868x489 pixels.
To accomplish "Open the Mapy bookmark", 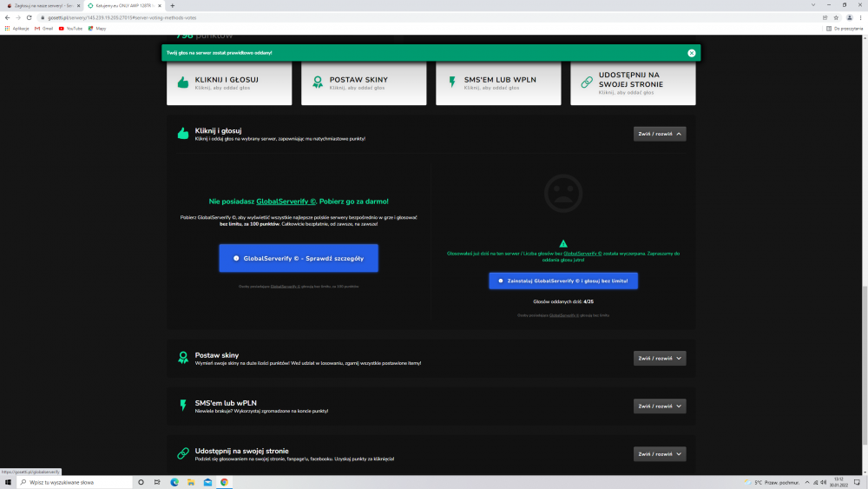I will (97, 29).
